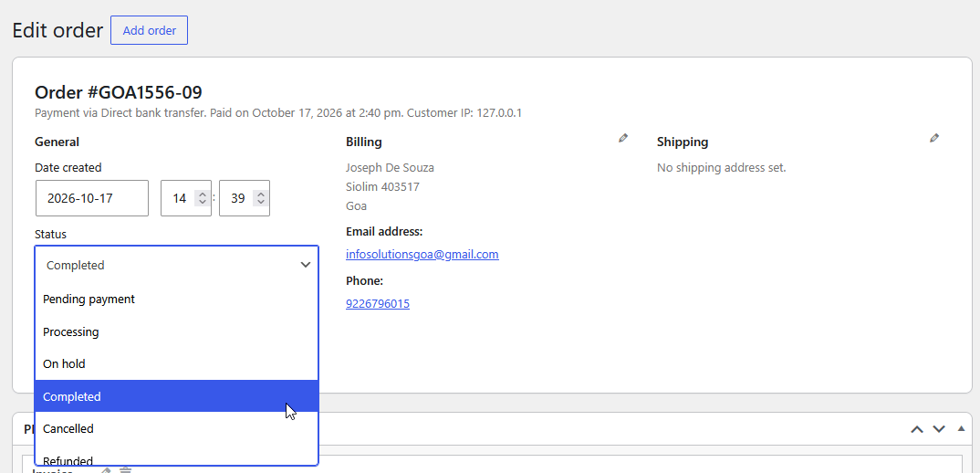
Task: Increase the minute value with up arrow
Action: [x=261, y=194]
